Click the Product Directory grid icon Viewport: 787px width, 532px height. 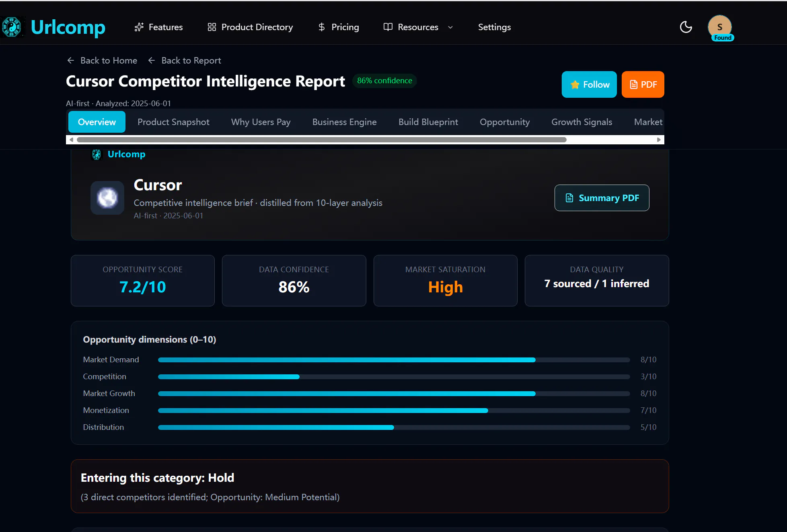pos(212,27)
